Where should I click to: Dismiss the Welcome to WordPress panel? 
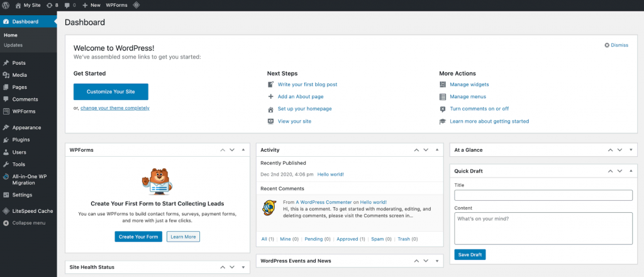coord(616,45)
